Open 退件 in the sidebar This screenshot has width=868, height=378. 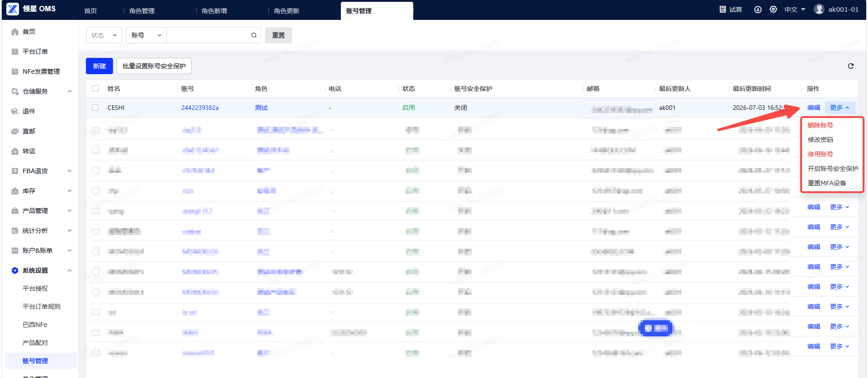click(29, 111)
